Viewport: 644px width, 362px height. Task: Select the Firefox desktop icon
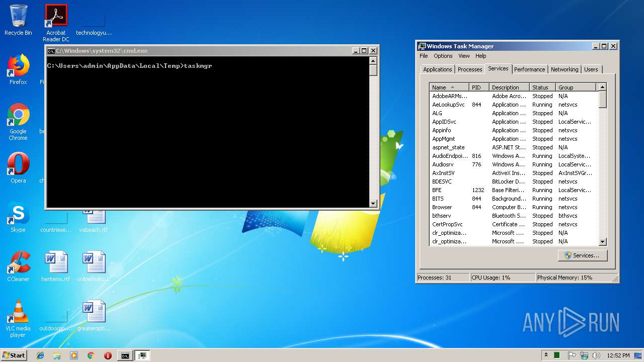(x=18, y=69)
